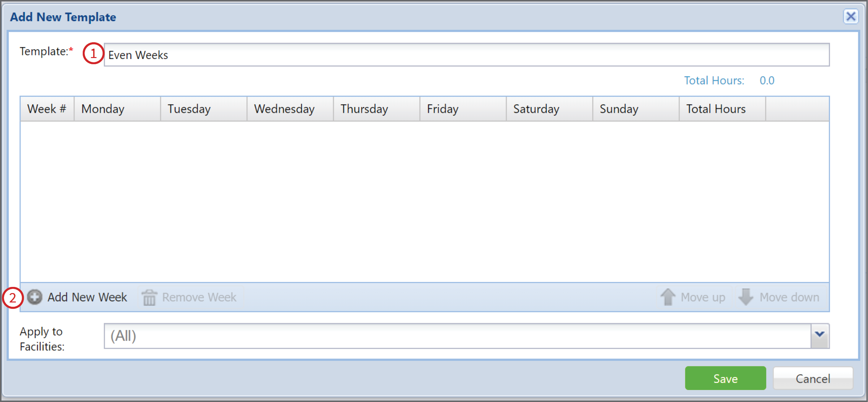Screen dimensions: 868x402
Task: Click the Week # column header
Action: coord(47,108)
